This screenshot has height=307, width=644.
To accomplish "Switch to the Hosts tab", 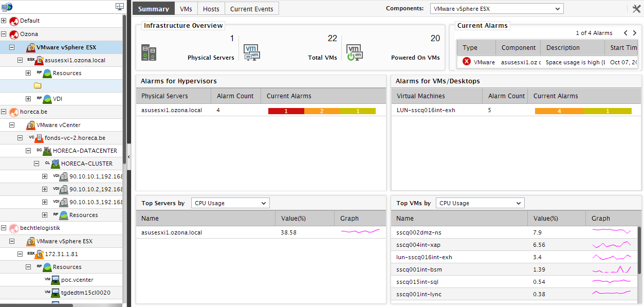I will pos(211,9).
